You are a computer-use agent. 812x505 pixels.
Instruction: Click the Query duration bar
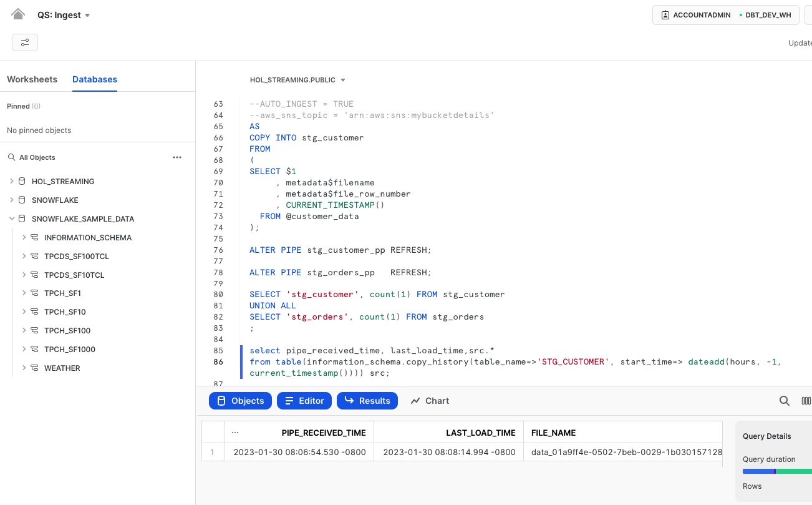pos(777,471)
